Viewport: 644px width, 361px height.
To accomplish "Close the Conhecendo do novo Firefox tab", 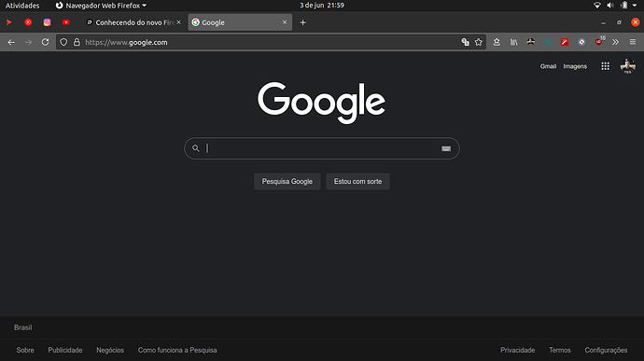I will tap(178, 22).
